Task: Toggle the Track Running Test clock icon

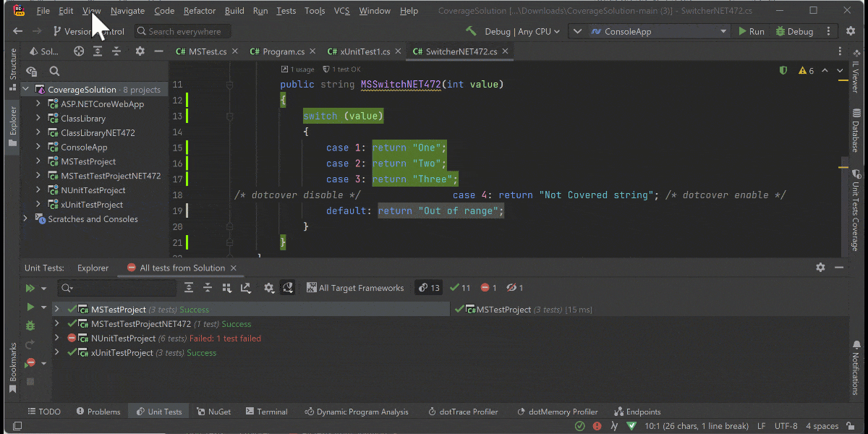Action: click(x=287, y=287)
